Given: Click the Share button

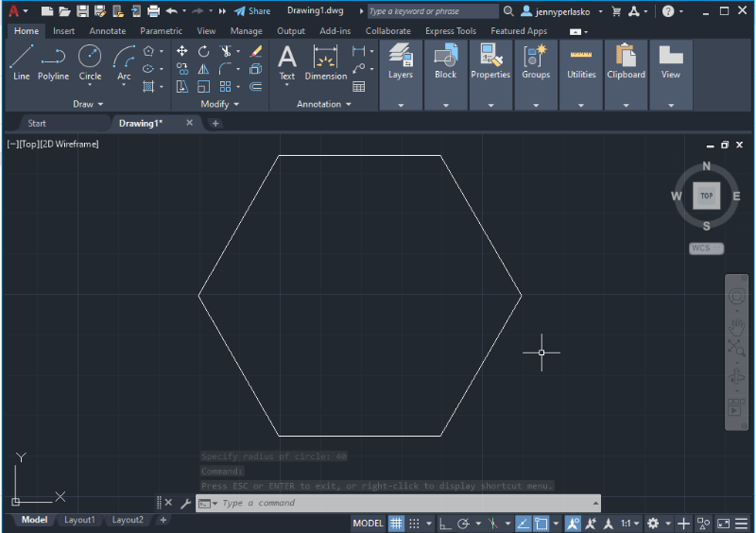Looking at the screenshot, I should 252,11.
